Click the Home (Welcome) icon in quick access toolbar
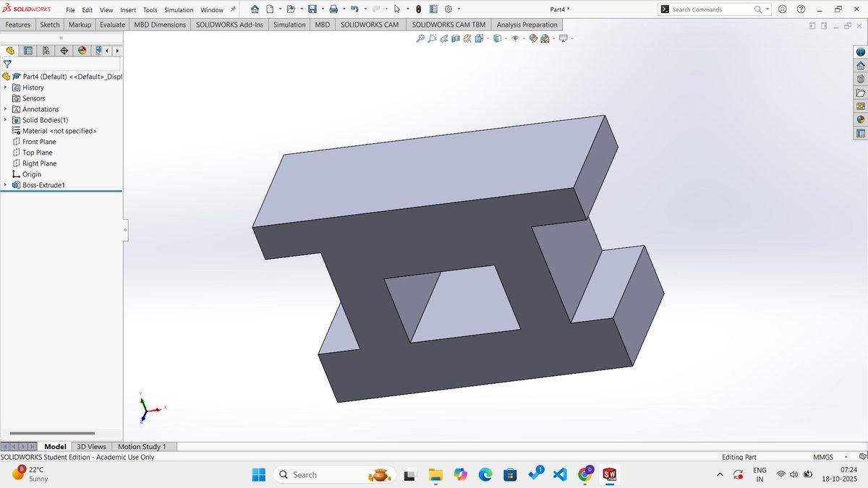 pyautogui.click(x=255, y=9)
